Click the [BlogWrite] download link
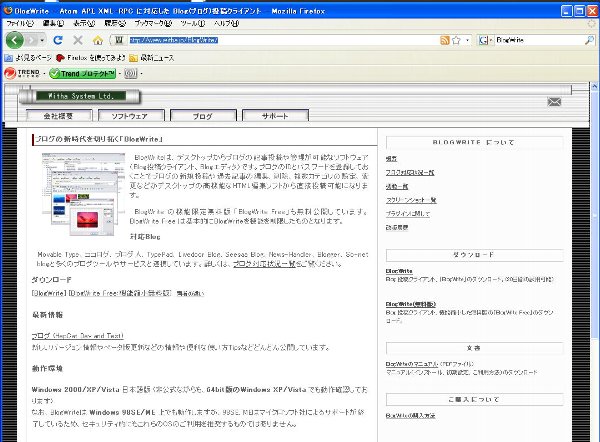The width and height of the screenshot is (600, 442). [49, 294]
